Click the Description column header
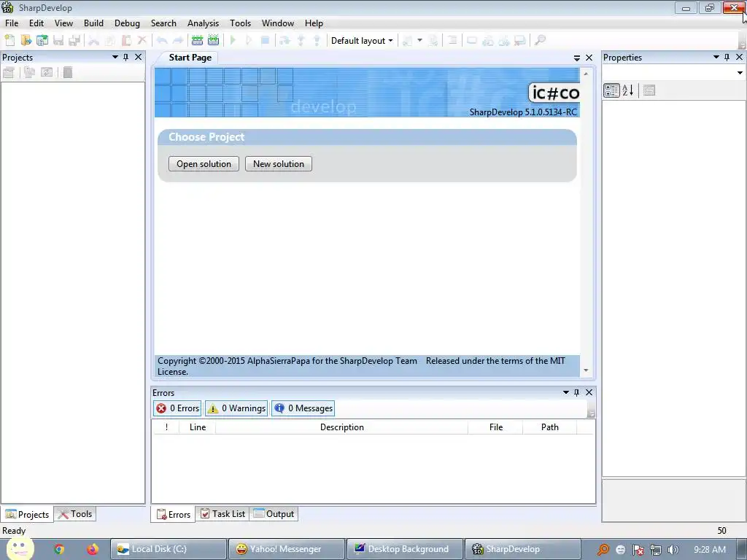 (341, 427)
